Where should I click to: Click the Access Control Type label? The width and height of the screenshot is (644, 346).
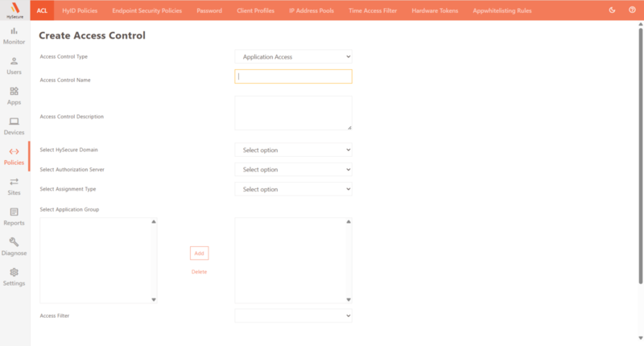pyautogui.click(x=64, y=56)
